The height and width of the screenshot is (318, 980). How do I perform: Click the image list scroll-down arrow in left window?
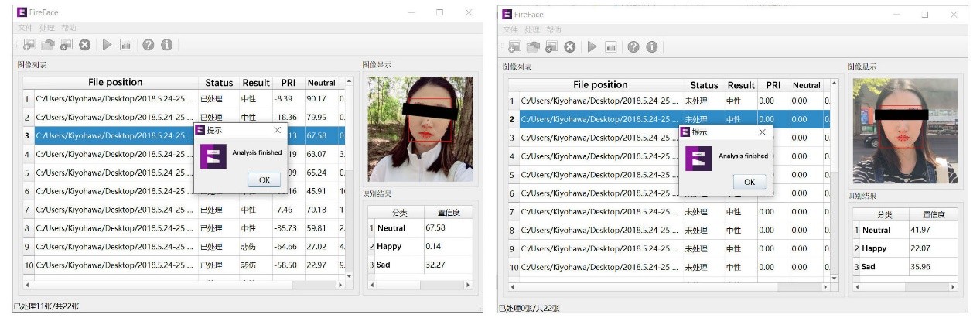[x=349, y=275]
